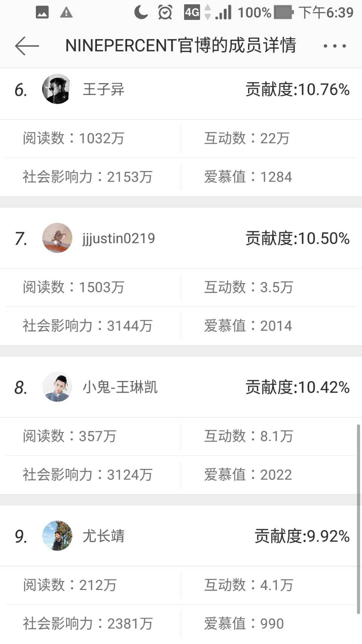Tap the moon do-not-disturb icon

(x=141, y=12)
